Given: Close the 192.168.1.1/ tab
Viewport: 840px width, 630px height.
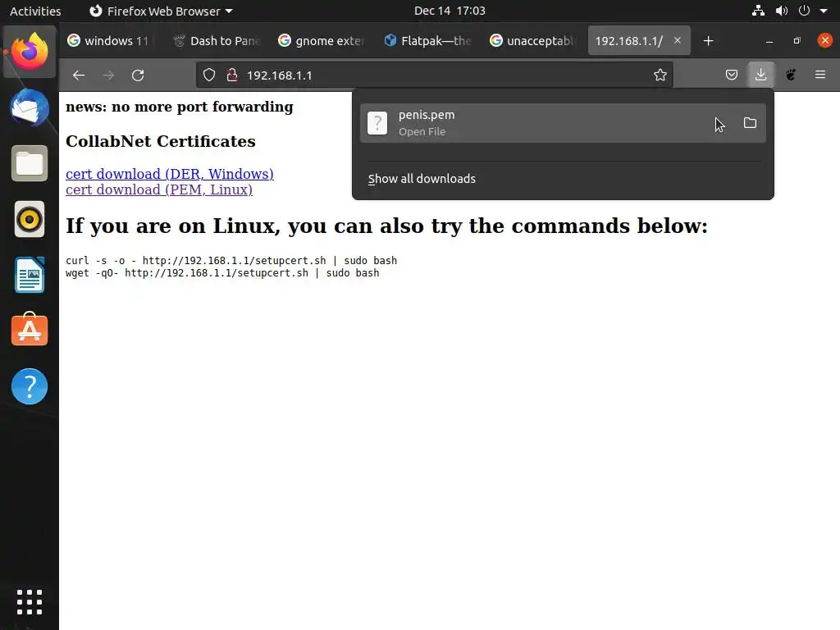Looking at the screenshot, I should [x=677, y=40].
